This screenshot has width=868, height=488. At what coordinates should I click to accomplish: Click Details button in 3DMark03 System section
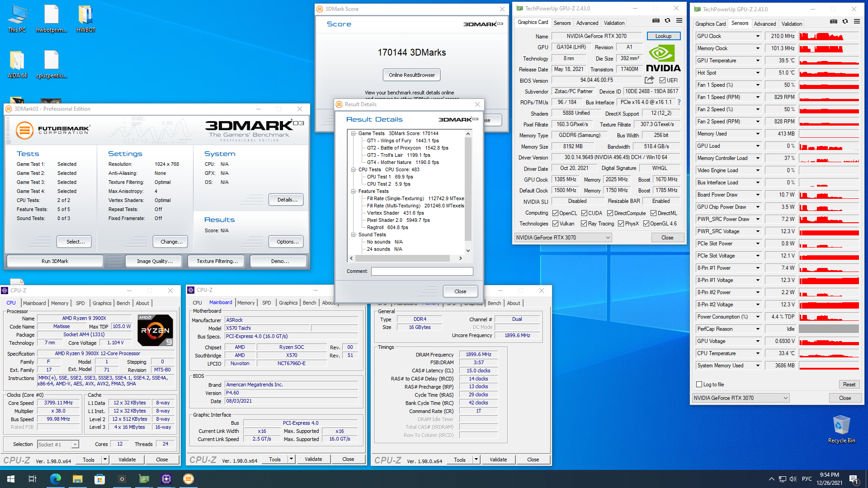tap(287, 200)
